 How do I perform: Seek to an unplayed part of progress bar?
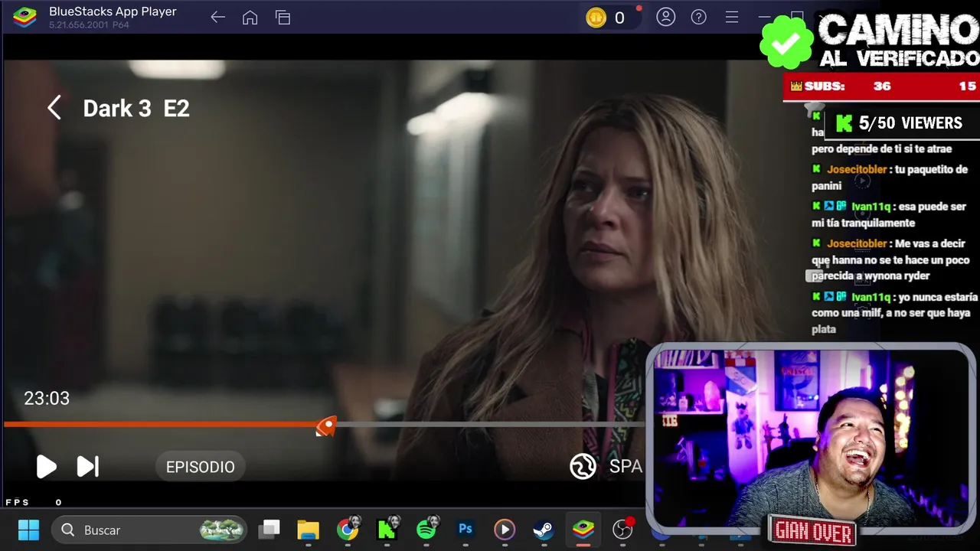point(490,425)
